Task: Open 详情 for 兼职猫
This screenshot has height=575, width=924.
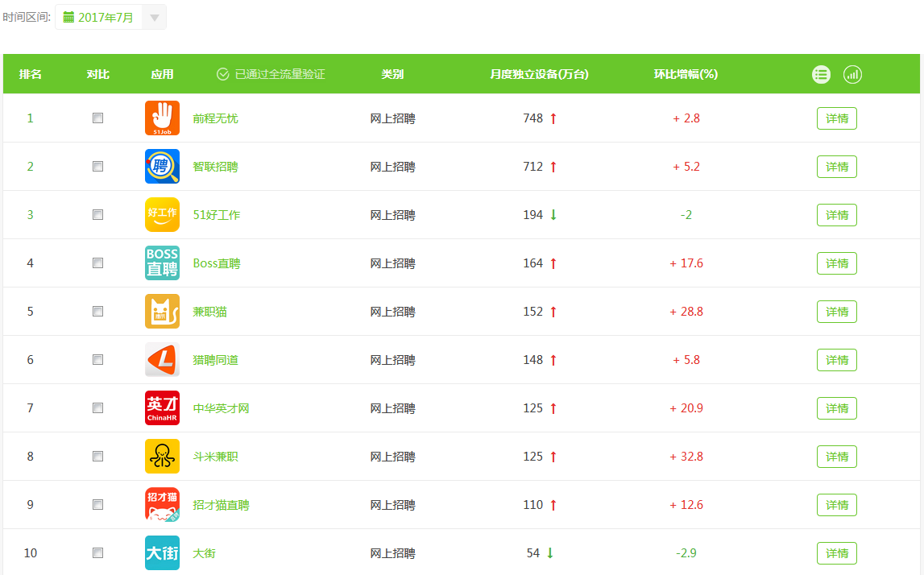Action: pos(837,312)
